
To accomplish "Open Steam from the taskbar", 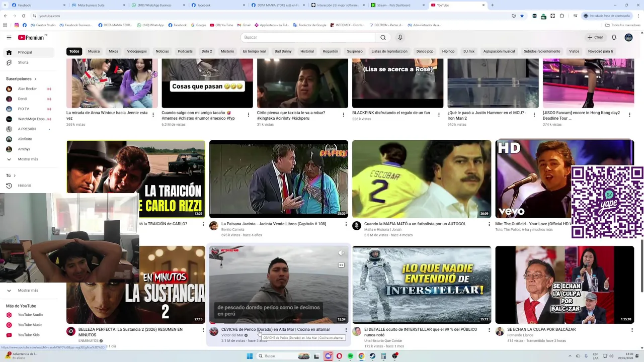I will (372, 356).
